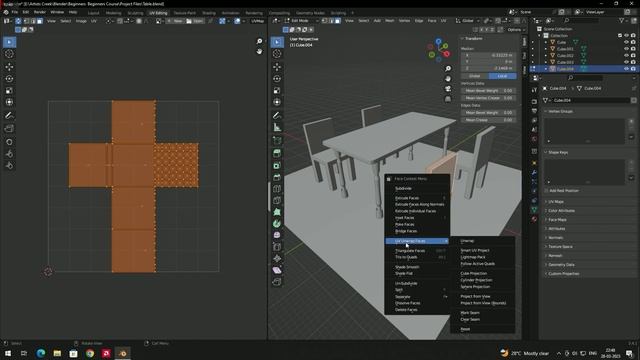The width and height of the screenshot is (640, 360).
Task: Select the Move tool in 3D viewport toolbar
Action: (x=277, y=67)
